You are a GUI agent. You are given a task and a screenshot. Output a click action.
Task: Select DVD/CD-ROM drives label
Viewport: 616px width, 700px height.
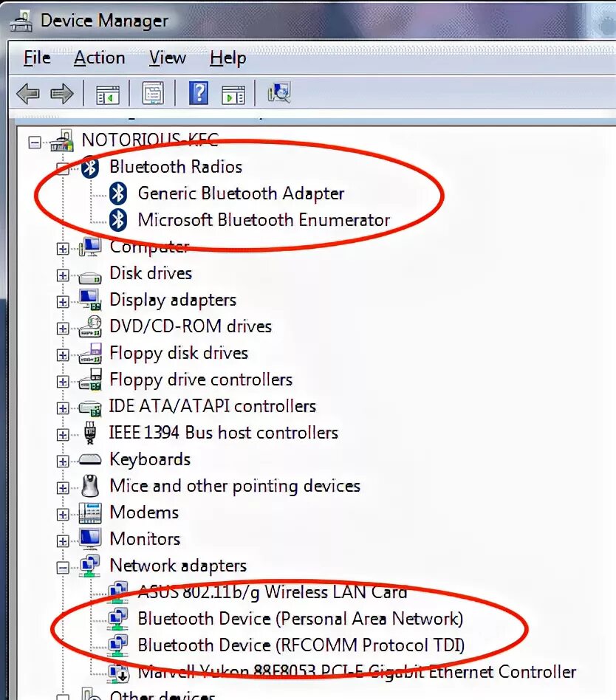pos(191,326)
